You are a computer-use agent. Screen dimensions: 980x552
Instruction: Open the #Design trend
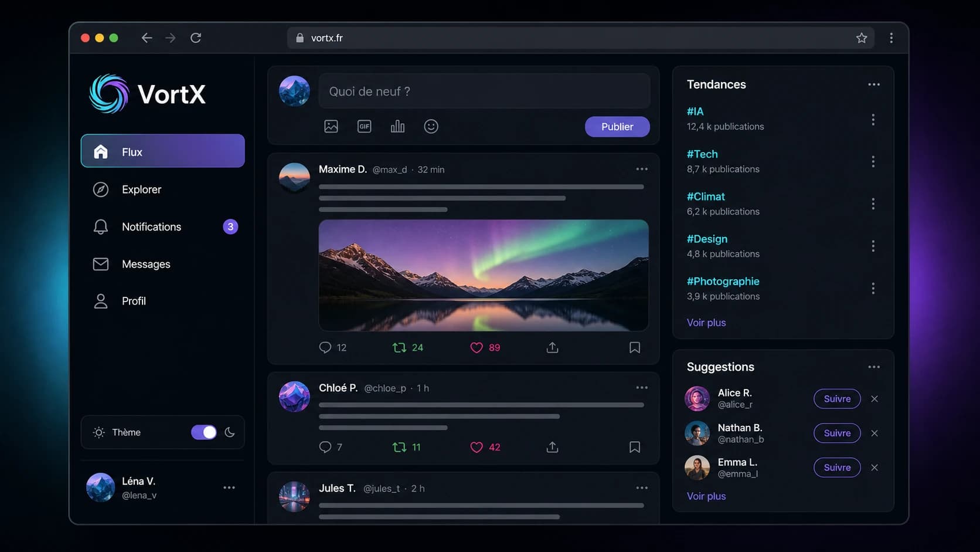pos(707,239)
